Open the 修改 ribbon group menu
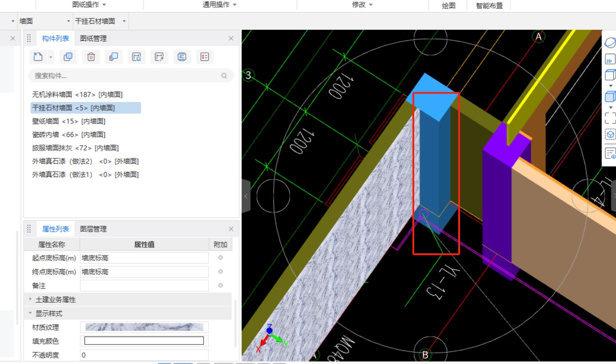Viewport: 616px width, 364px height. [x=362, y=5]
